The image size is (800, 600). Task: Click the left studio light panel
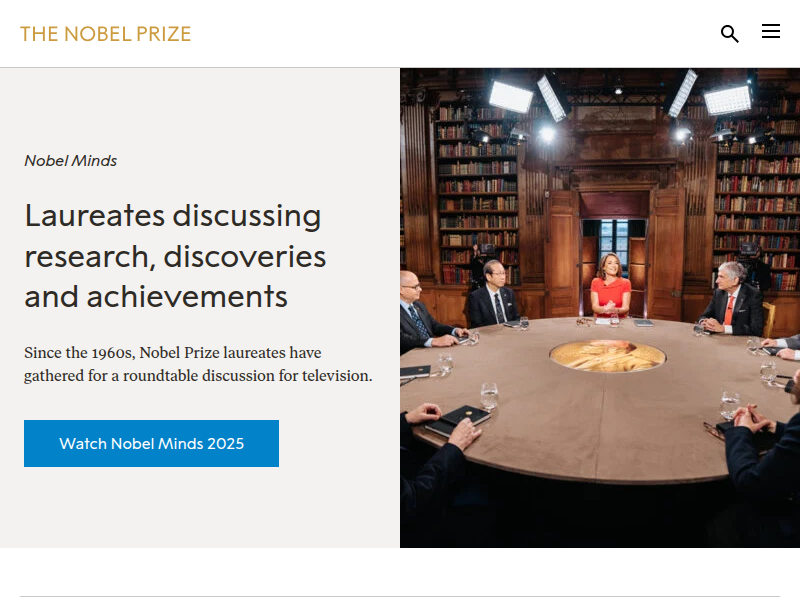point(511,97)
